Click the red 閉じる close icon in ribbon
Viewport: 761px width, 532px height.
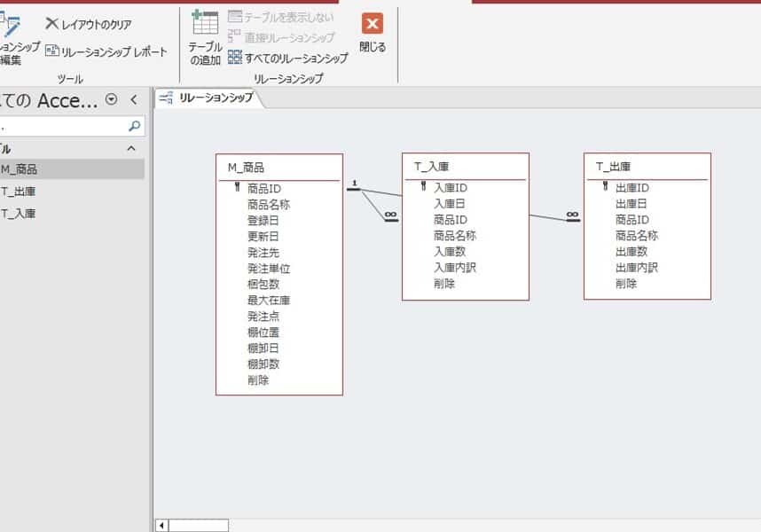pos(373,25)
